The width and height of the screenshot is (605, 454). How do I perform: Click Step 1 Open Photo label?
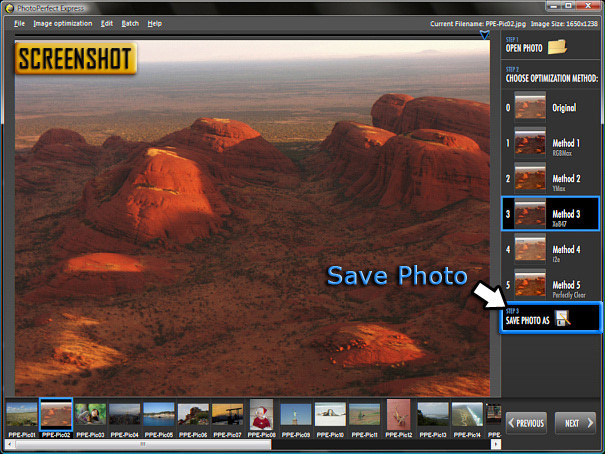click(524, 46)
